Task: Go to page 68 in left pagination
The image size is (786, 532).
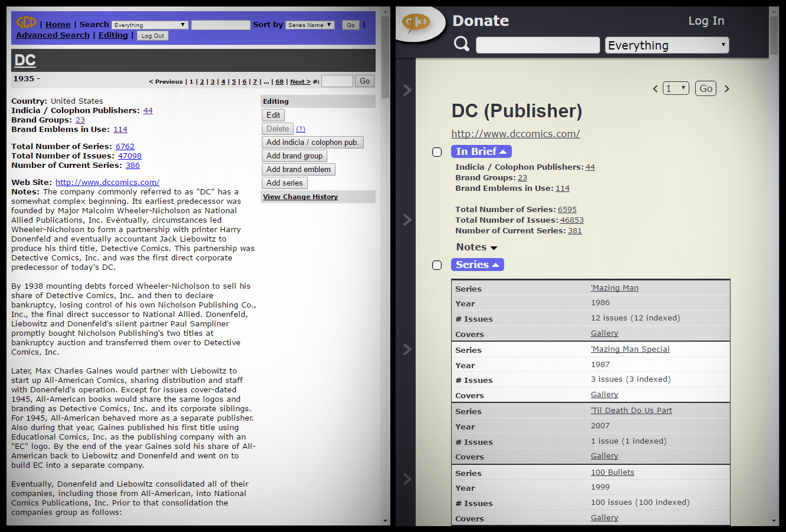Action: [x=279, y=82]
